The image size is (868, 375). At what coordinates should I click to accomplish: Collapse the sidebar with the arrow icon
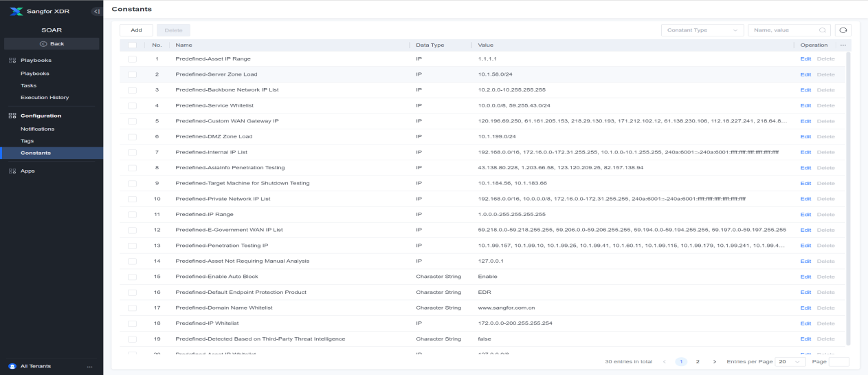click(x=96, y=11)
